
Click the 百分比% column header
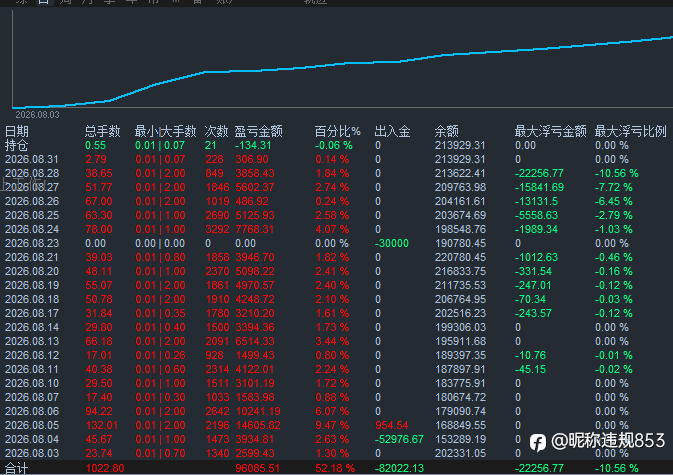337,131
